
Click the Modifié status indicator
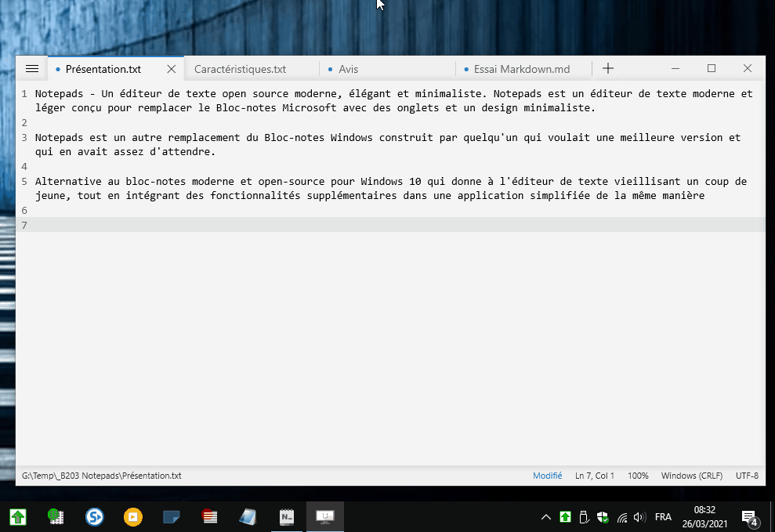pos(547,476)
